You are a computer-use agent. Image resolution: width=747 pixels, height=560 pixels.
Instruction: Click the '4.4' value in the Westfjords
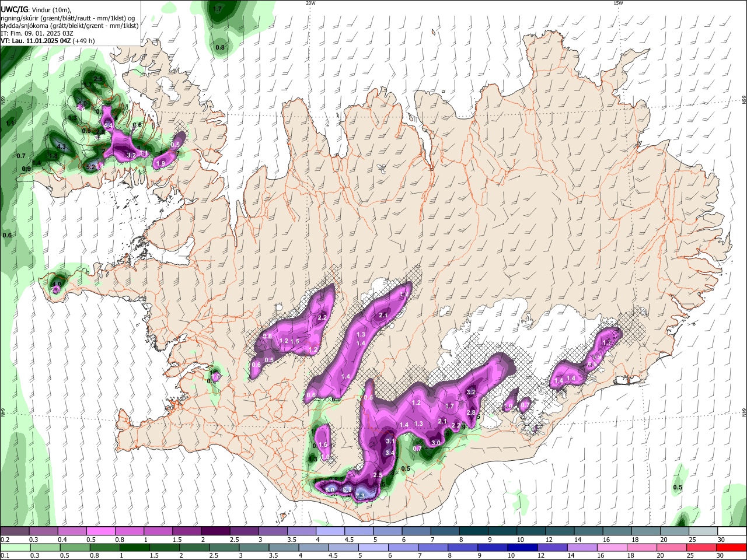click(108, 125)
